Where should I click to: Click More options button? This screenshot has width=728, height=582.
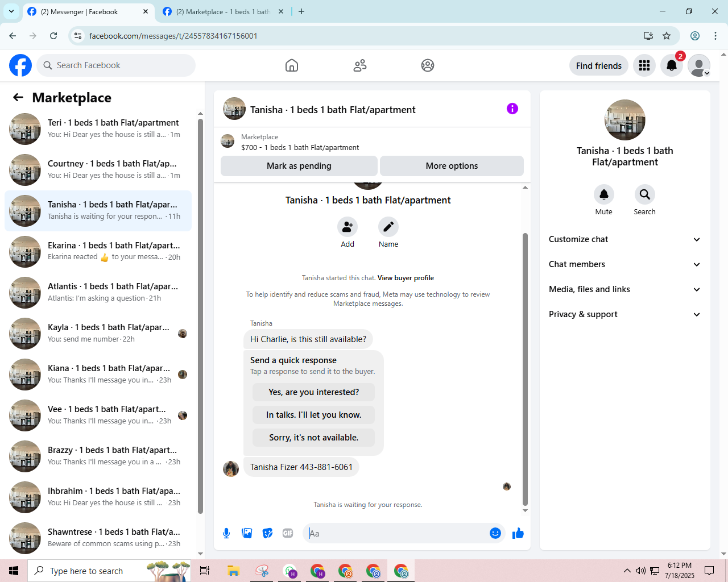[x=452, y=166]
